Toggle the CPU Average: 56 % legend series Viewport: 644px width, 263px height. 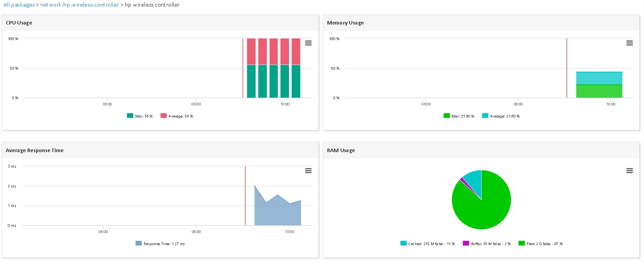click(177, 116)
